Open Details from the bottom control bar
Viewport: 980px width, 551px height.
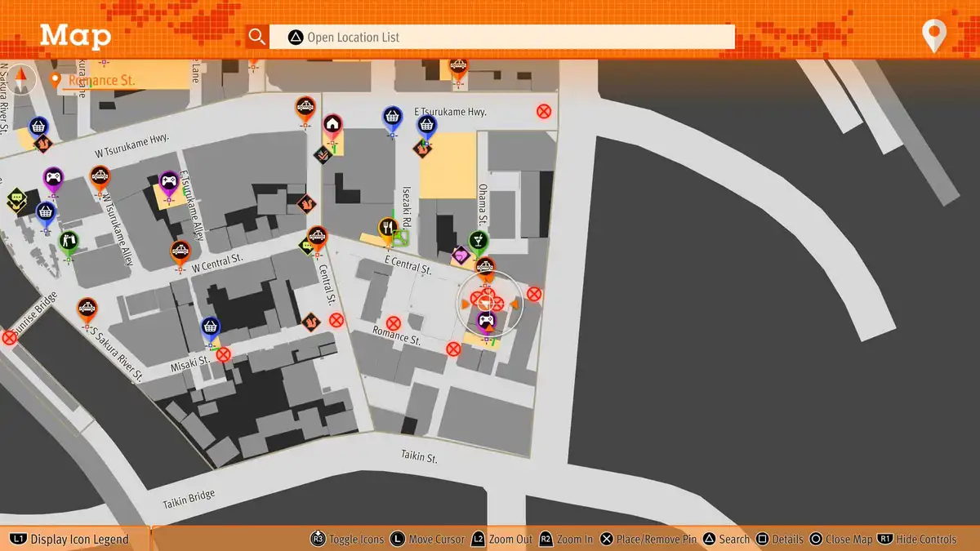[779, 539]
